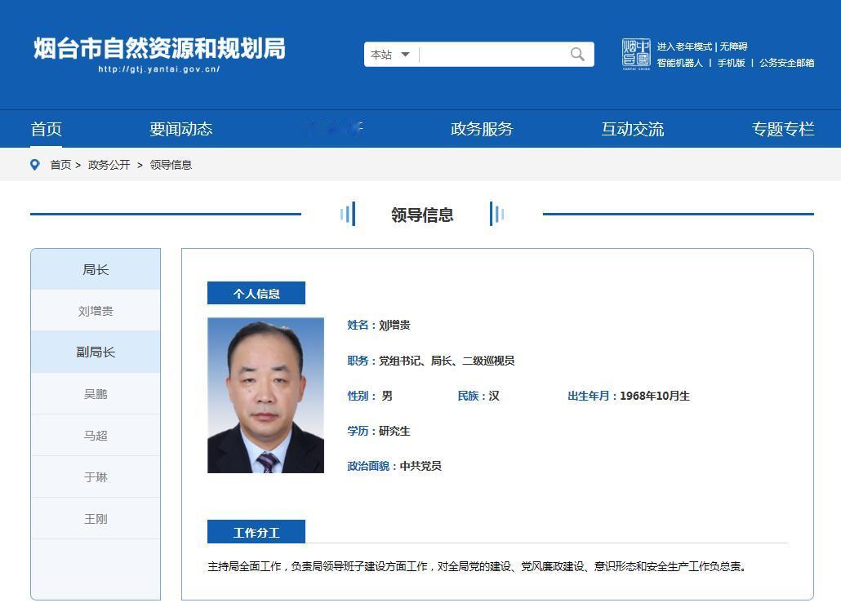841x616 pixels.
Task: Open 智能机器人 assistant
Action: 681,62
